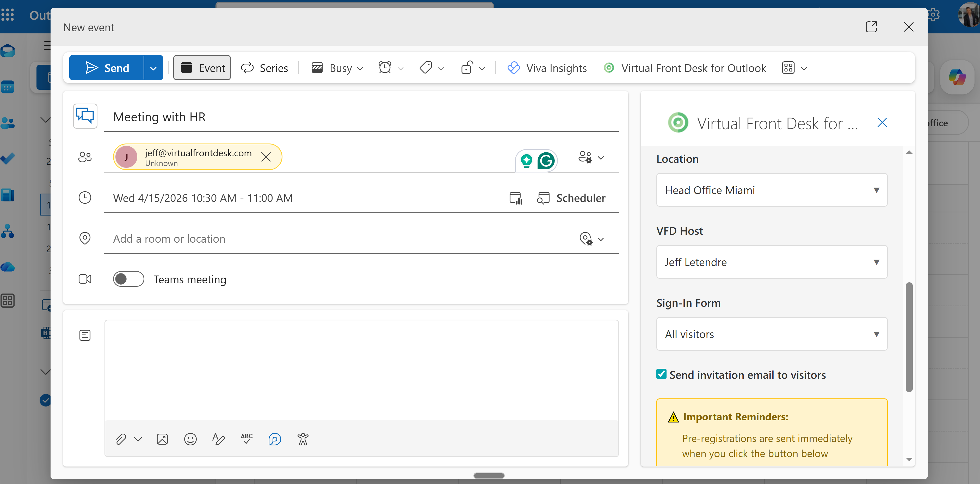The height and width of the screenshot is (484, 980).
Task: Insert a picture using the image icon
Action: pos(162,439)
